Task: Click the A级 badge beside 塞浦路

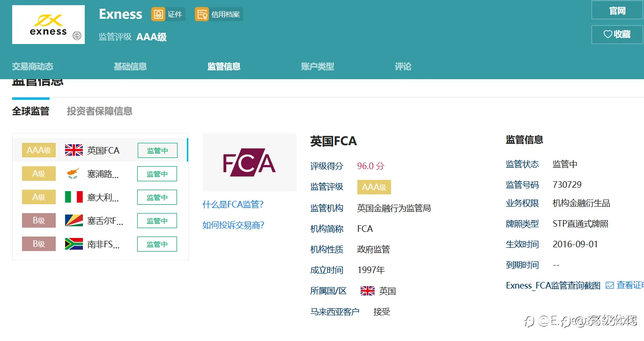Action: tap(39, 174)
